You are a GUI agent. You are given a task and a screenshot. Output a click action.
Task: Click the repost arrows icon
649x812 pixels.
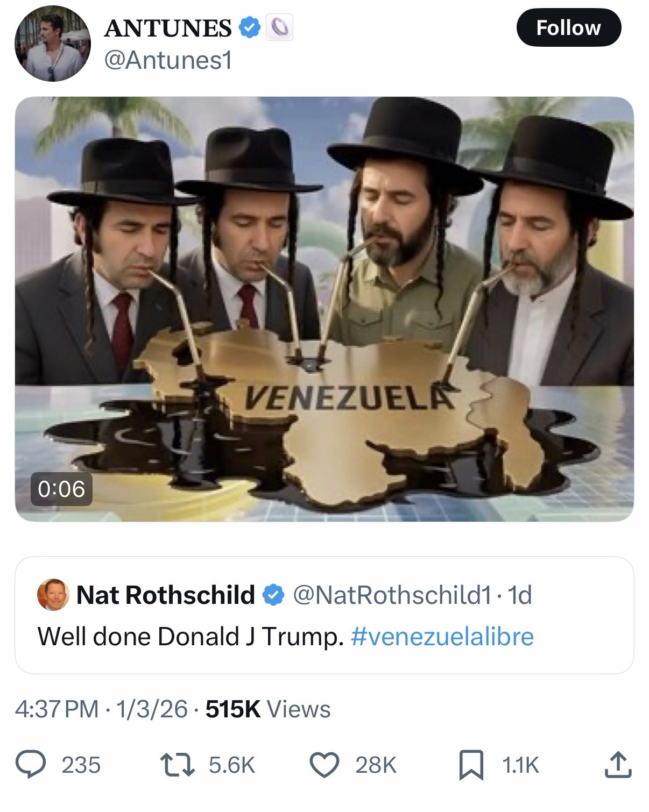178,764
